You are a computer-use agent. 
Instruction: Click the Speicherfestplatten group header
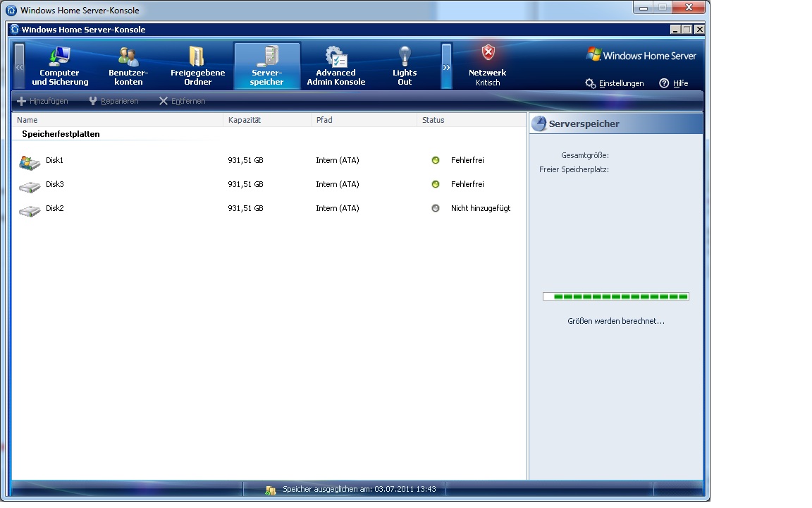pyautogui.click(x=61, y=134)
